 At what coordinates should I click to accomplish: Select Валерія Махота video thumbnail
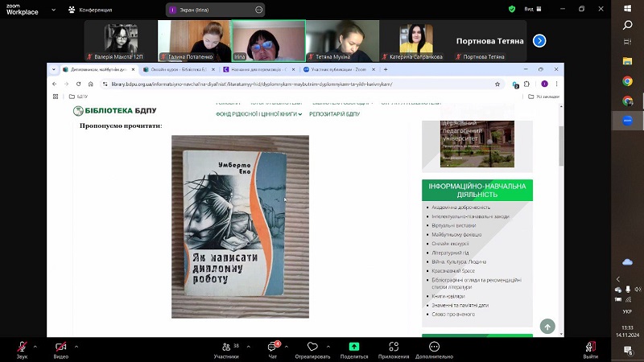121,41
